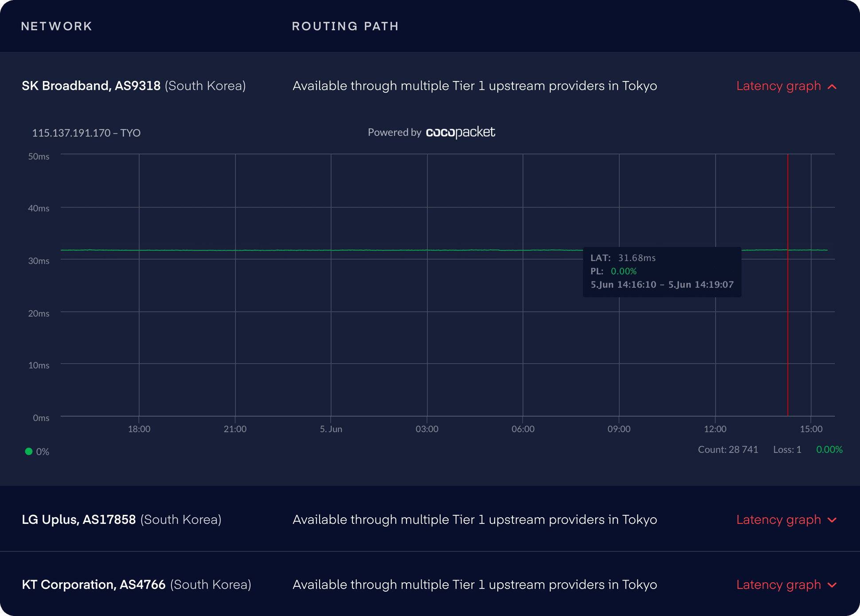Screen dimensions: 860x616
Task: Select the KT Corporation, AS4766 network name
Action: 94,585
